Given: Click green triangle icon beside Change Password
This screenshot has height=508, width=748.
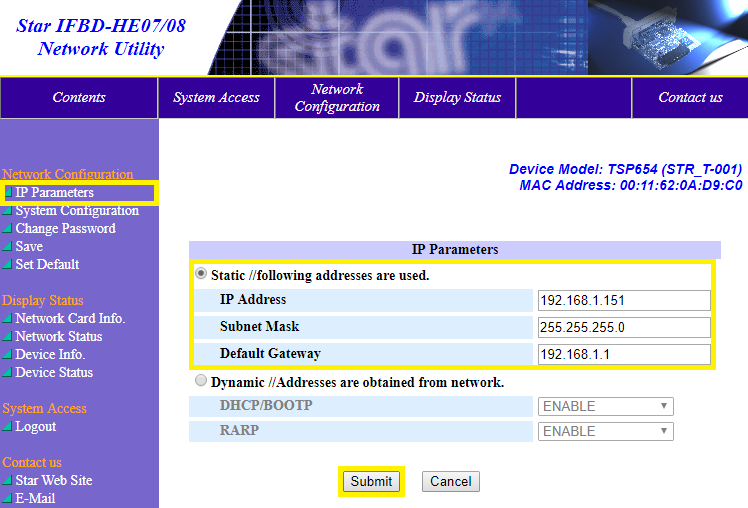Looking at the screenshot, I should 7,228.
